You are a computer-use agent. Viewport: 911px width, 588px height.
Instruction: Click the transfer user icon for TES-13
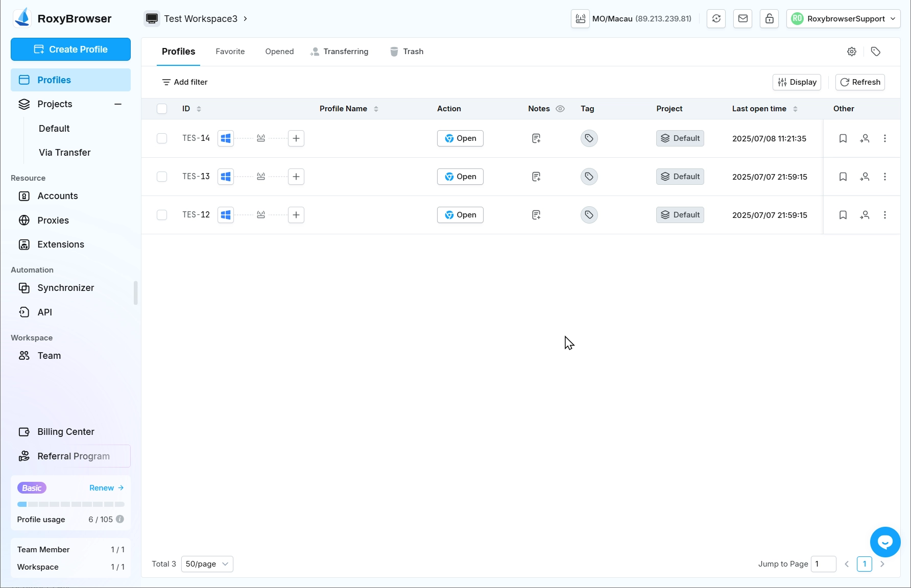point(865,177)
